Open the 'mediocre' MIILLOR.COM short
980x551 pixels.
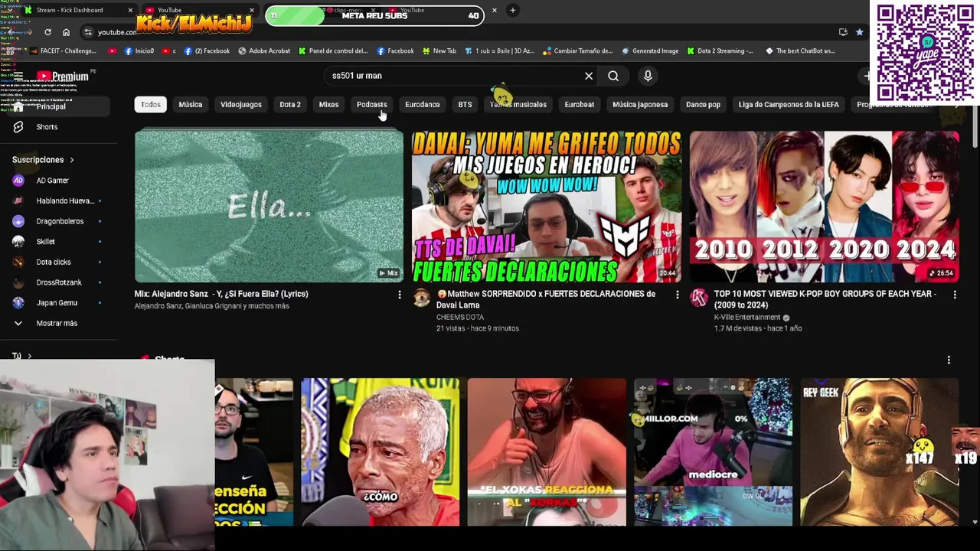tap(713, 452)
